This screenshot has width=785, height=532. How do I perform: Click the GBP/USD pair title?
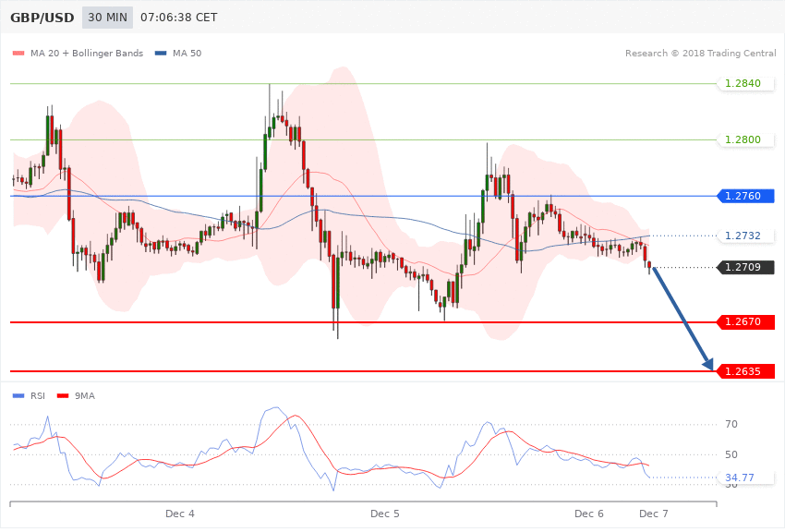pos(42,18)
